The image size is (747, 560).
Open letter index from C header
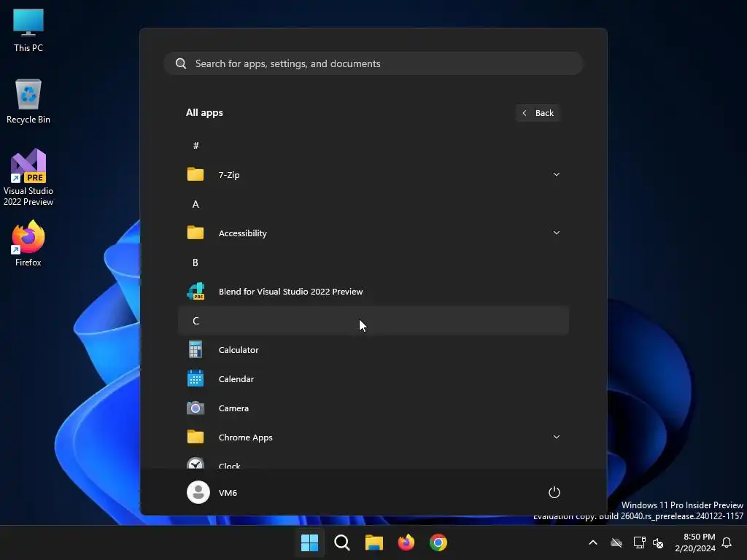point(373,321)
